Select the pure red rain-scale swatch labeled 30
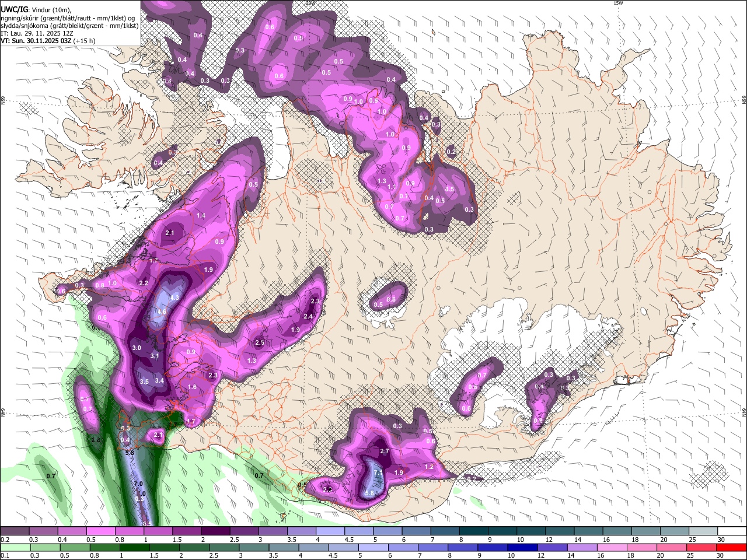The width and height of the screenshot is (747, 560). [x=732, y=547]
